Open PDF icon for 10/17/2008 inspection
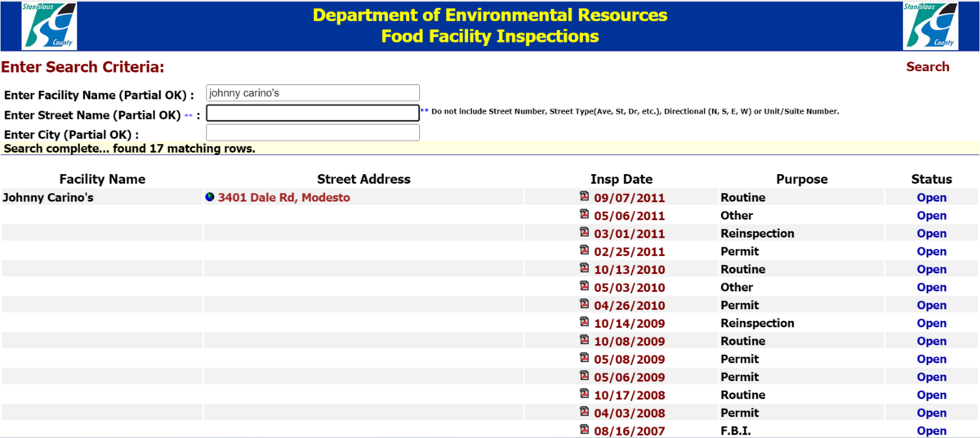Image resolution: width=980 pixels, height=438 pixels. point(584,394)
